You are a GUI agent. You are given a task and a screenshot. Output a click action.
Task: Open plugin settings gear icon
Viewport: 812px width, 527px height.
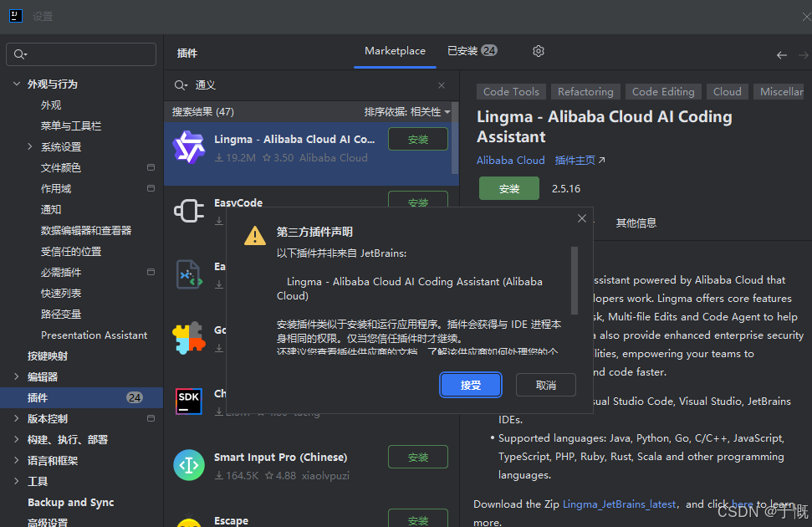click(539, 51)
